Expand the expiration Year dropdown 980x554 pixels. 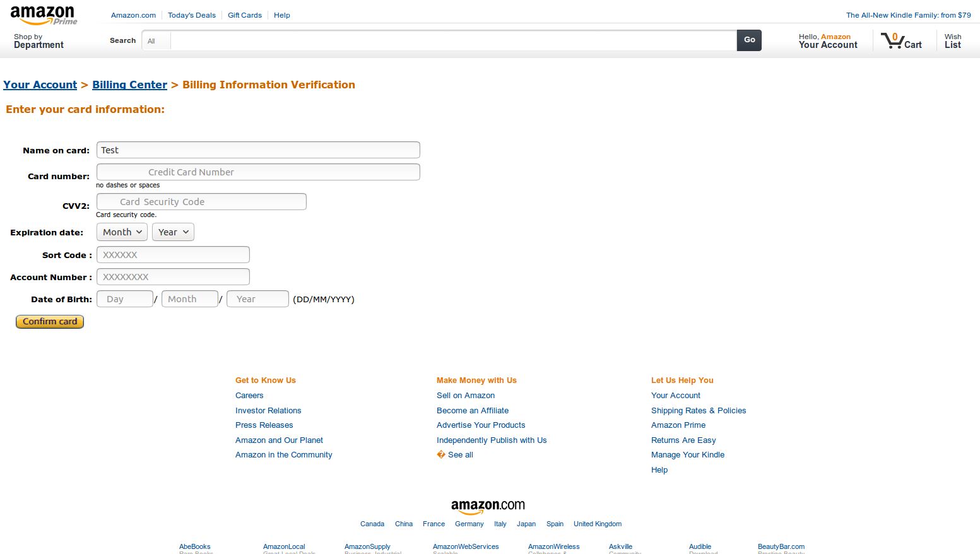pyautogui.click(x=173, y=232)
